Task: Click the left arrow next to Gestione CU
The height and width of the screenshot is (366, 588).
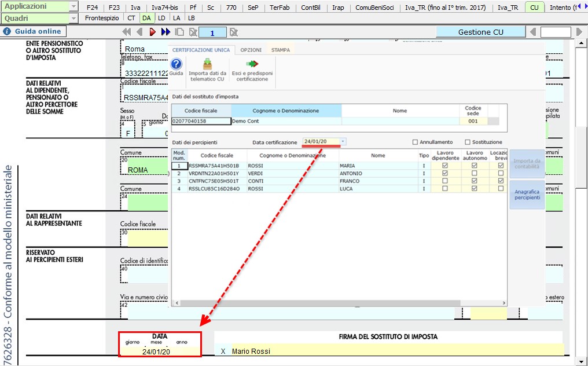Action: pos(533,32)
